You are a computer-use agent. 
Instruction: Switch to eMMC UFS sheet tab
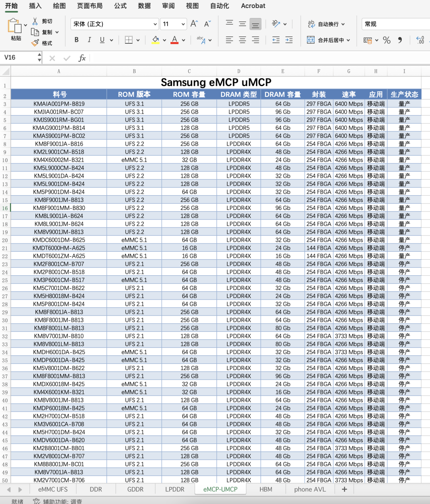point(53,489)
